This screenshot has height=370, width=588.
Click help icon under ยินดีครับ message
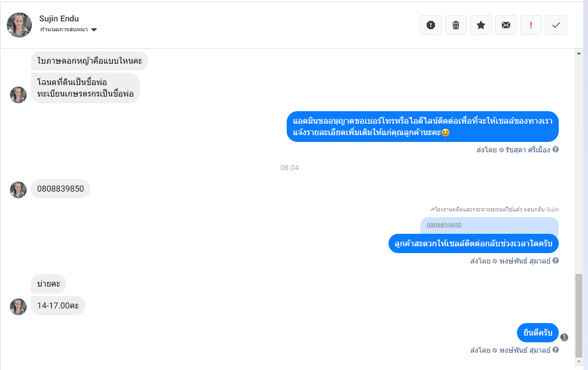point(556,349)
